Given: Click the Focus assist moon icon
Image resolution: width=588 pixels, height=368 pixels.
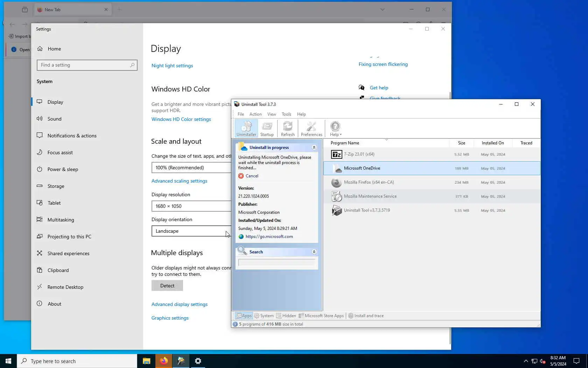Looking at the screenshot, I should pos(40,152).
